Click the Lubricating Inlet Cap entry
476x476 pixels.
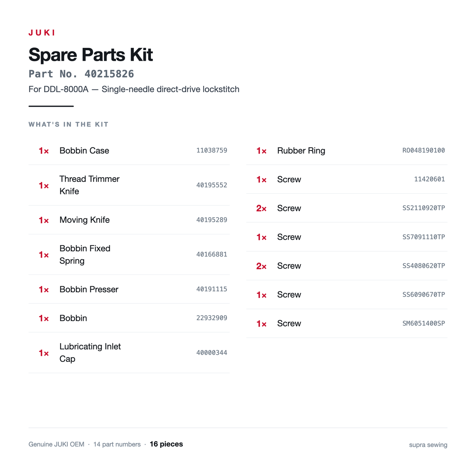pyautogui.click(x=129, y=352)
